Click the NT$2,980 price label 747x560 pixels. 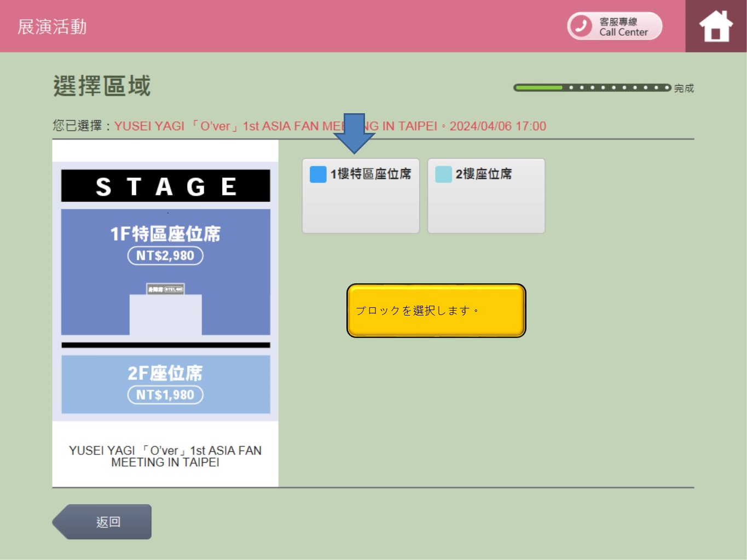[165, 255]
